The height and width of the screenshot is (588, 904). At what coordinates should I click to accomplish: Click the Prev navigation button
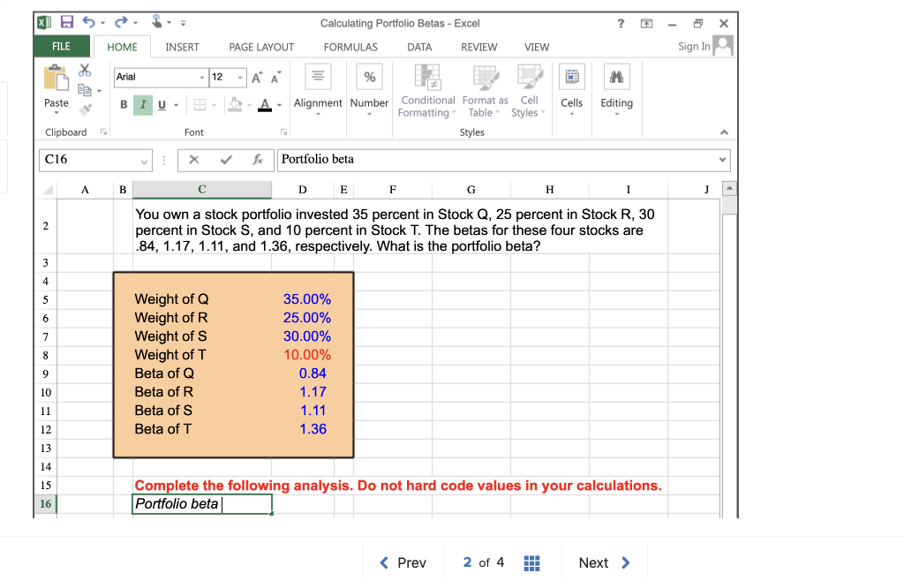click(x=403, y=562)
